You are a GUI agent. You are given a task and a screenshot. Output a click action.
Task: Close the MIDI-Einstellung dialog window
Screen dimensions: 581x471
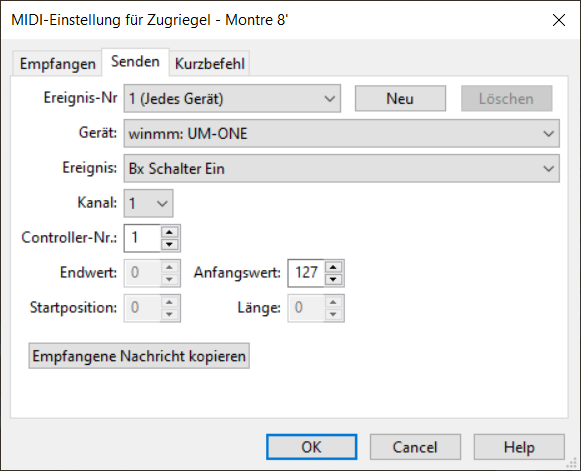click(559, 20)
